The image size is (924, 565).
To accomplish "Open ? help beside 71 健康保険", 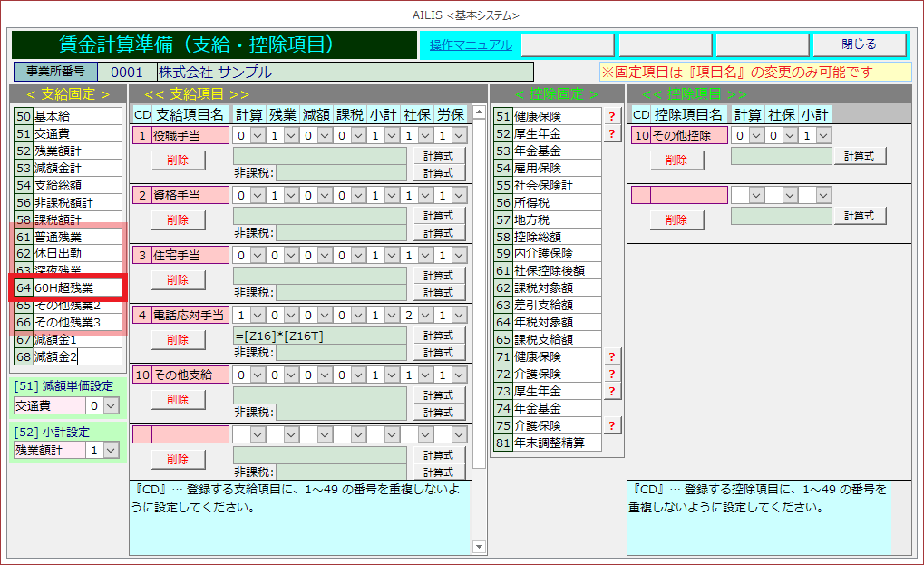I will (x=611, y=357).
